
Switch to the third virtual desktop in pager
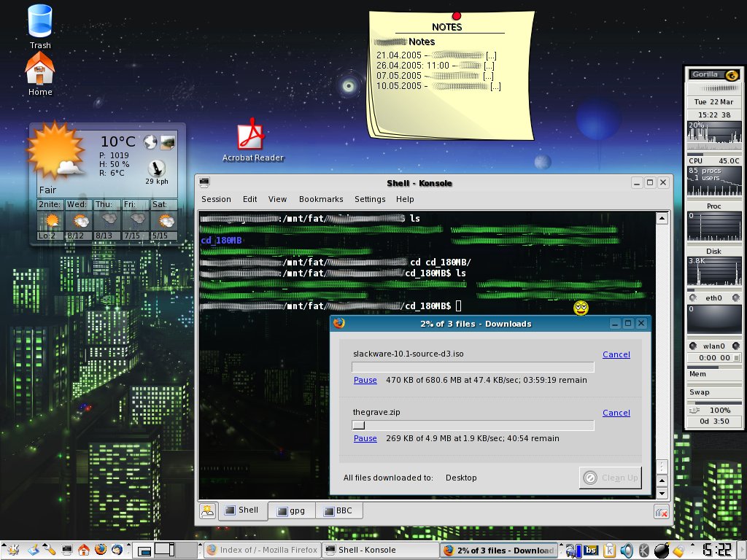[x=187, y=550]
